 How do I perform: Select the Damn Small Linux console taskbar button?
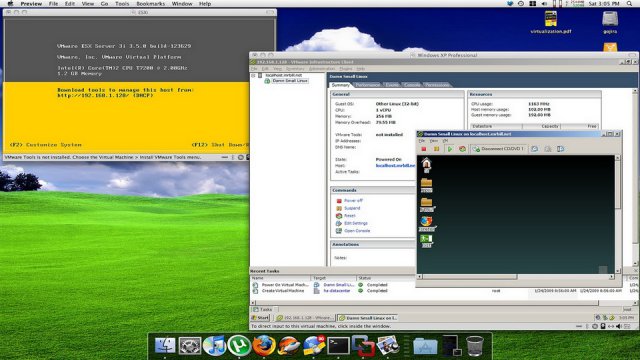pos(368,318)
